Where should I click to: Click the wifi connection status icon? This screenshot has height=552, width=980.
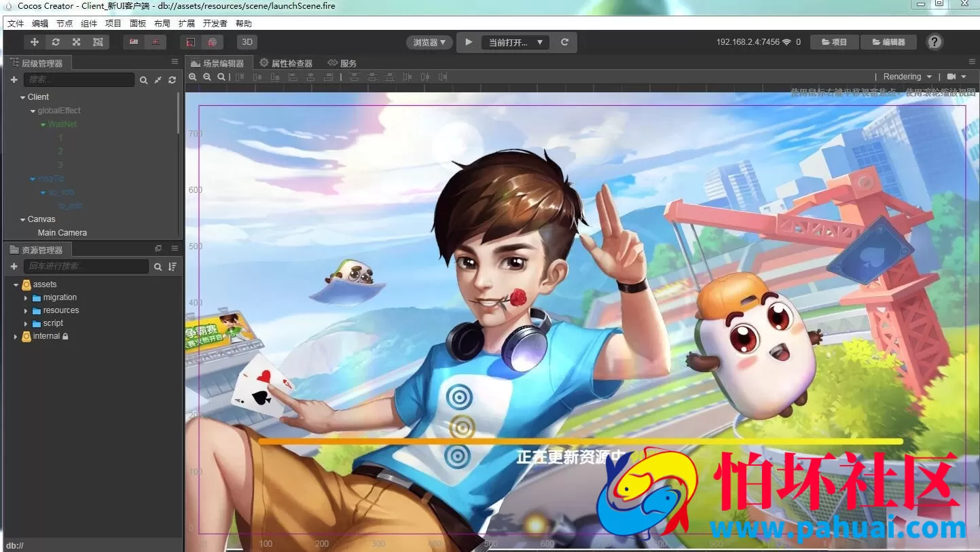click(x=787, y=42)
